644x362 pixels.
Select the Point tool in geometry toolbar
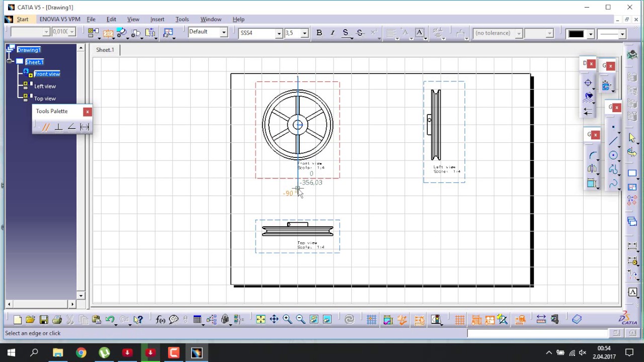coord(613,127)
